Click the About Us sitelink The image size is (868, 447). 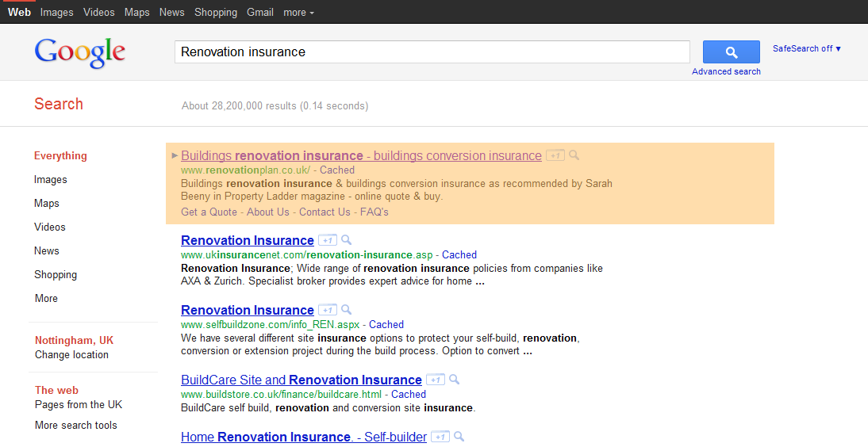pyautogui.click(x=268, y=212)
